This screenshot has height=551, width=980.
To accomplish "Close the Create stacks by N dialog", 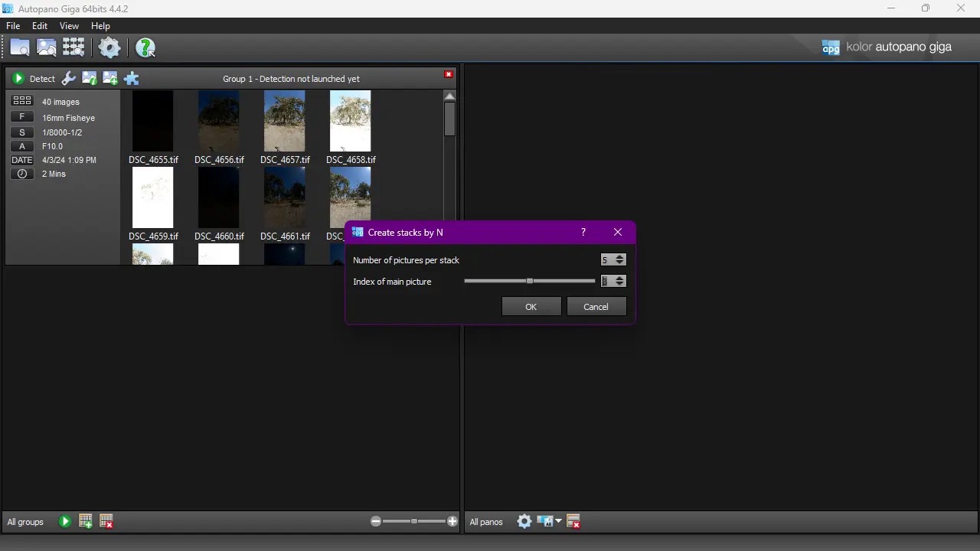I will tap(618, 232).
